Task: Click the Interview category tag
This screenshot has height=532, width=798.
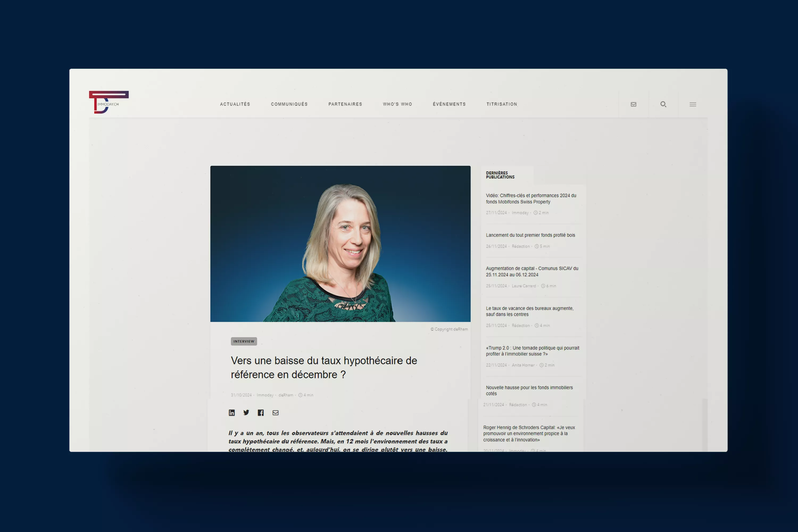Action: (244, 341)
